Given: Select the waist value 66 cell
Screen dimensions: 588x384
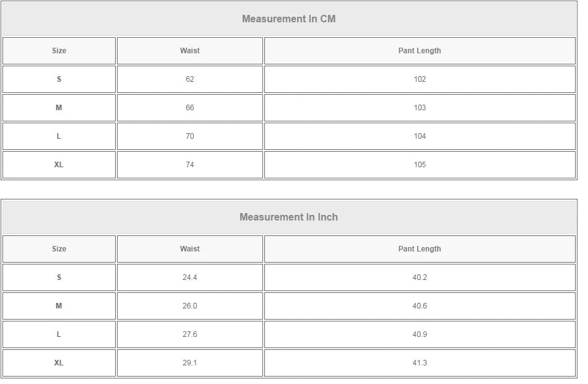Looking at the screenshot, I should pos(189,108).
